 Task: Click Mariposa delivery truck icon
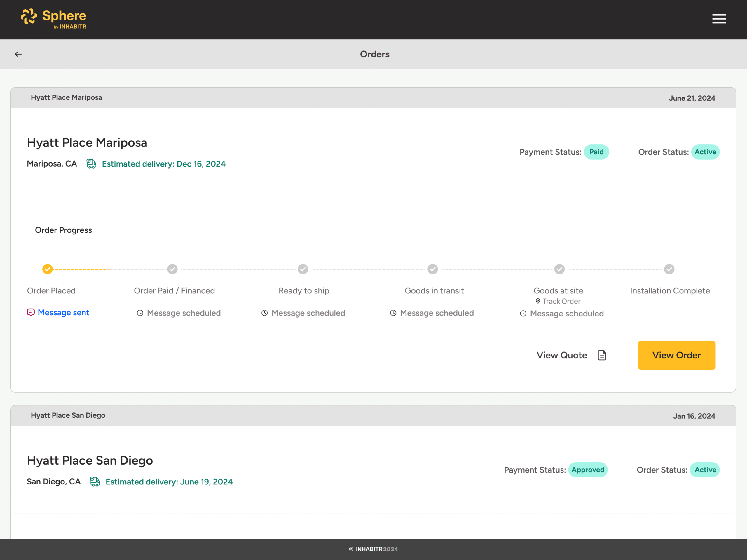(x=91, y=164)
